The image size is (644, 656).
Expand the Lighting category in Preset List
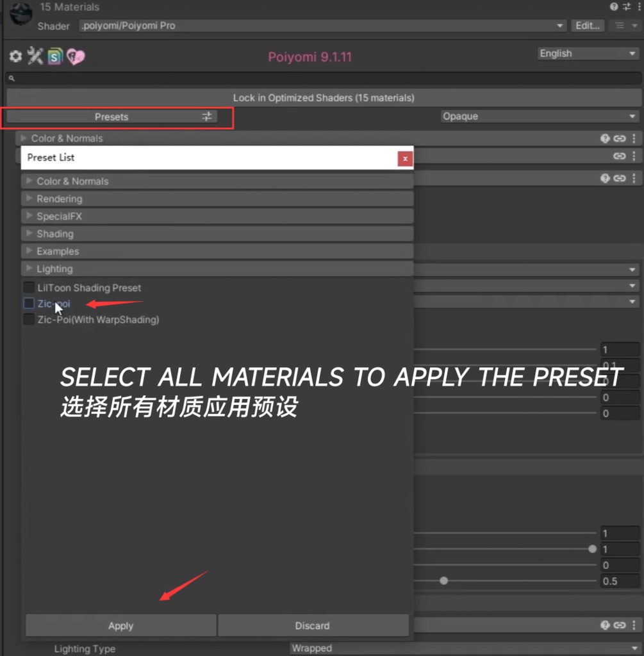[x=29, y=268]
